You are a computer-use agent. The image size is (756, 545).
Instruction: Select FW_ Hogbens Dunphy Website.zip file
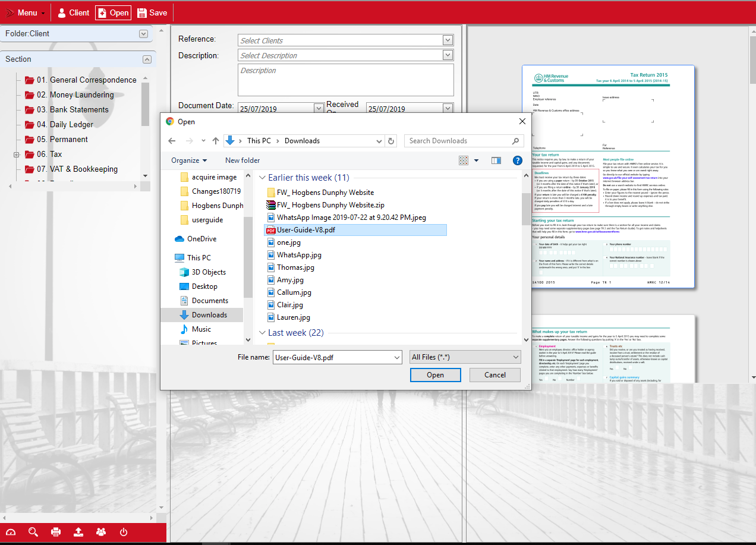326,205
